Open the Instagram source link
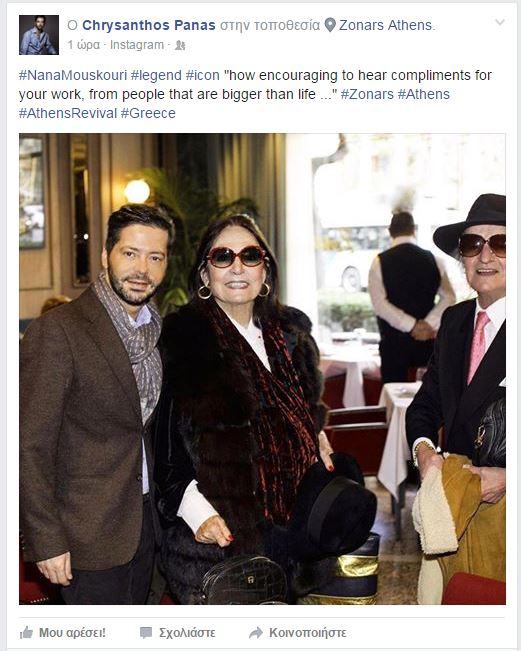 (137, 45)
